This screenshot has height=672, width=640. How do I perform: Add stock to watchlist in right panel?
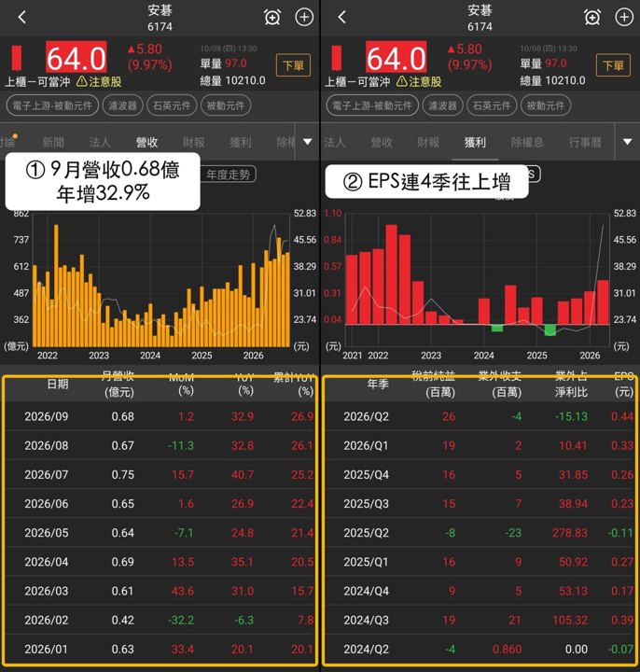coord(624,17)
